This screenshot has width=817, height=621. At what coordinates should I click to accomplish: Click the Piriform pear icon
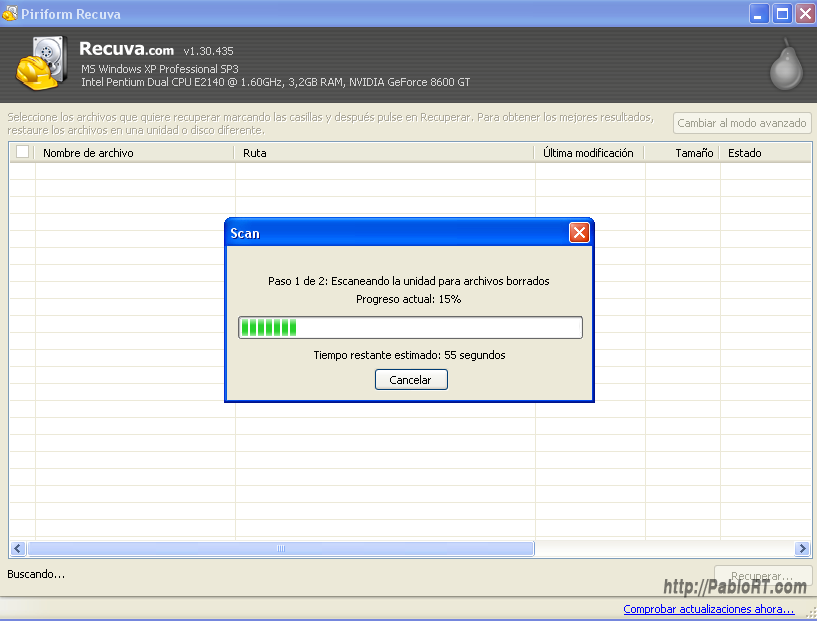(783, 65)
